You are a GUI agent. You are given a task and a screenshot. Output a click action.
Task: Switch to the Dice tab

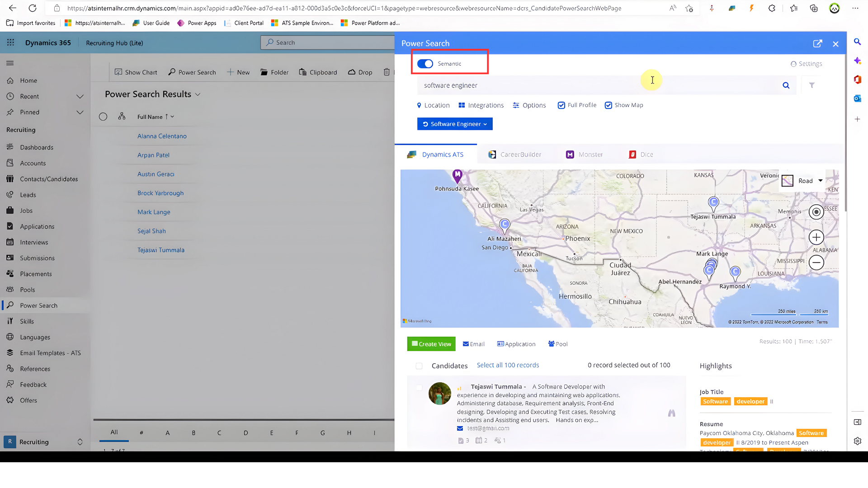pyautogui.click(x=641, y=155)
